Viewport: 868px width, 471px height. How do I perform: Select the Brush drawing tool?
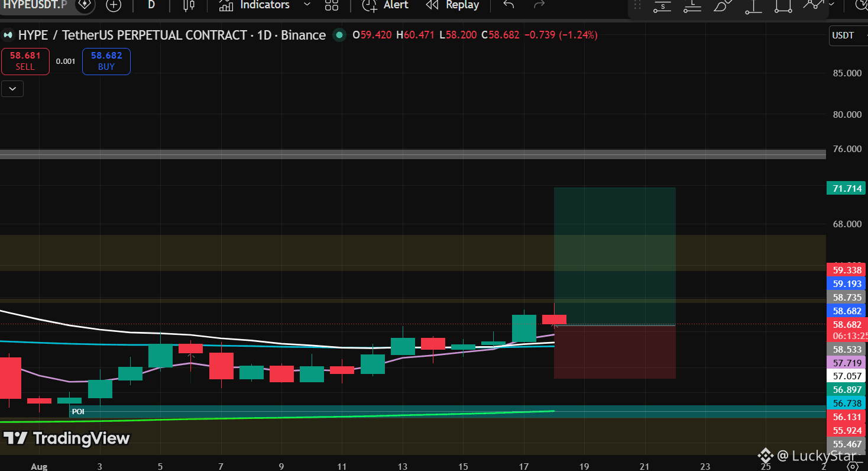pos(723,5)
